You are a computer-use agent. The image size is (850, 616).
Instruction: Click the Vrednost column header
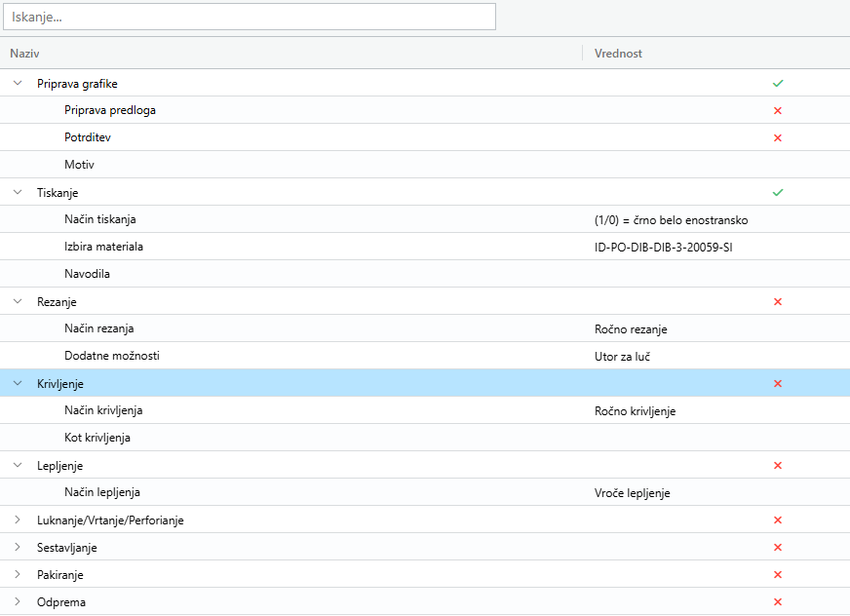(x=618, y=54)
